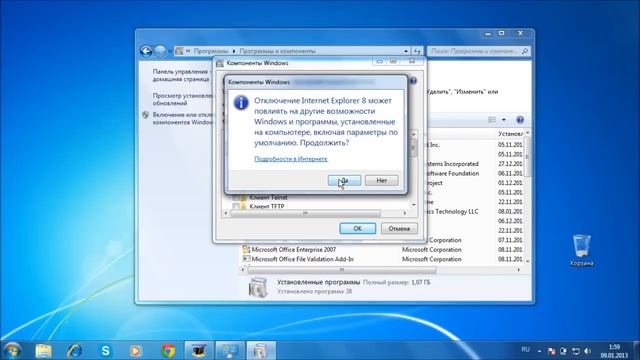Switch to the Control Panel taskbar button

click(x=230, y=351)
